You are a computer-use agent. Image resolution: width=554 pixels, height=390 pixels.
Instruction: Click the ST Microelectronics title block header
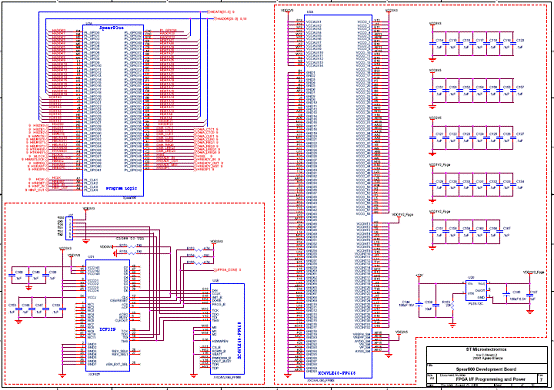486,350
